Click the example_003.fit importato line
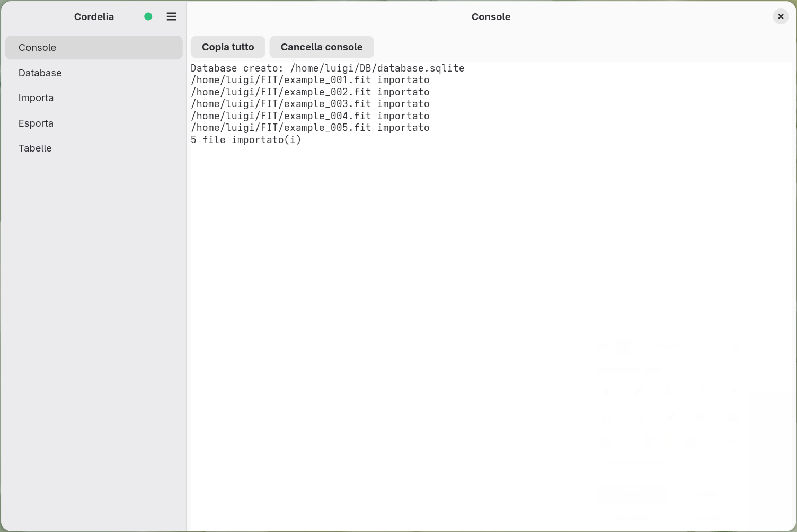This screenshot has height=532, width=797. point(310,104)
